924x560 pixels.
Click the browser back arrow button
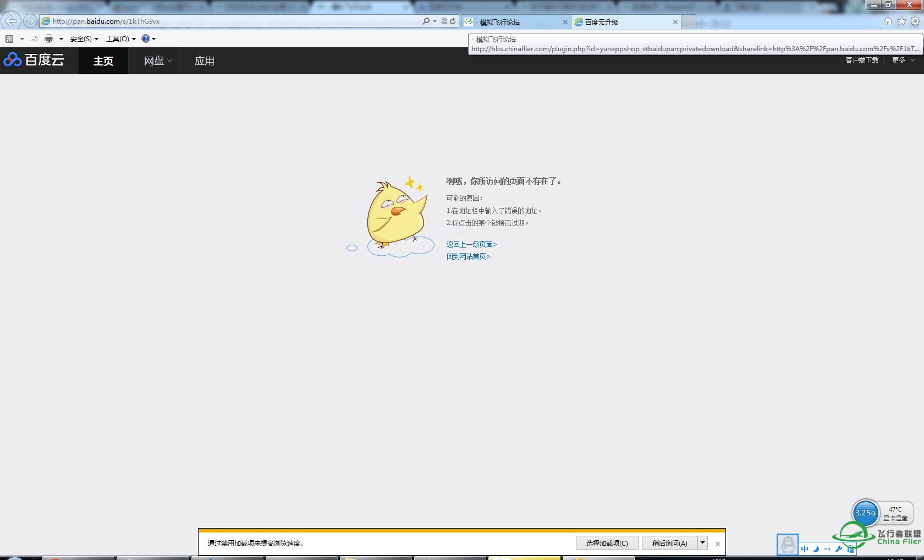point(11,21)
